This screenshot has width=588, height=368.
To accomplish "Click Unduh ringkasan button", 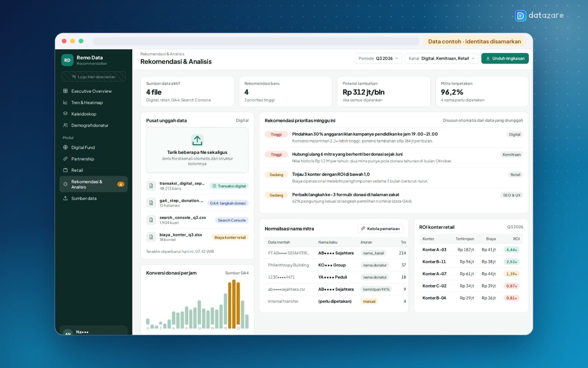I will tap(505, 58).
